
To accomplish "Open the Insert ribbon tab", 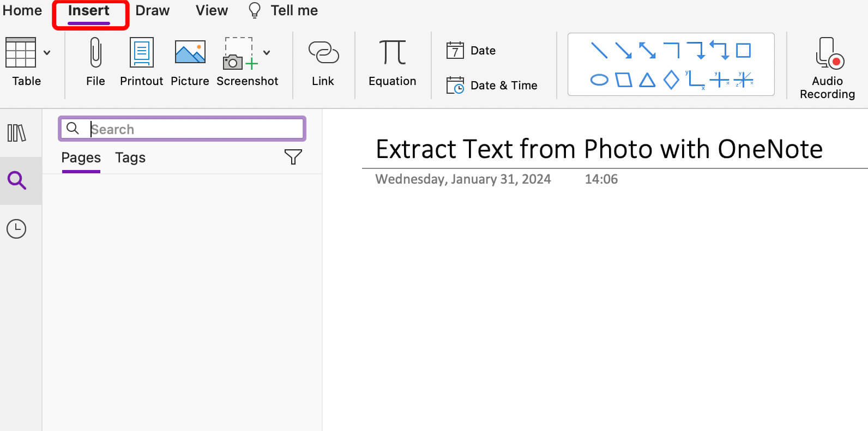I will pos(89,10).
